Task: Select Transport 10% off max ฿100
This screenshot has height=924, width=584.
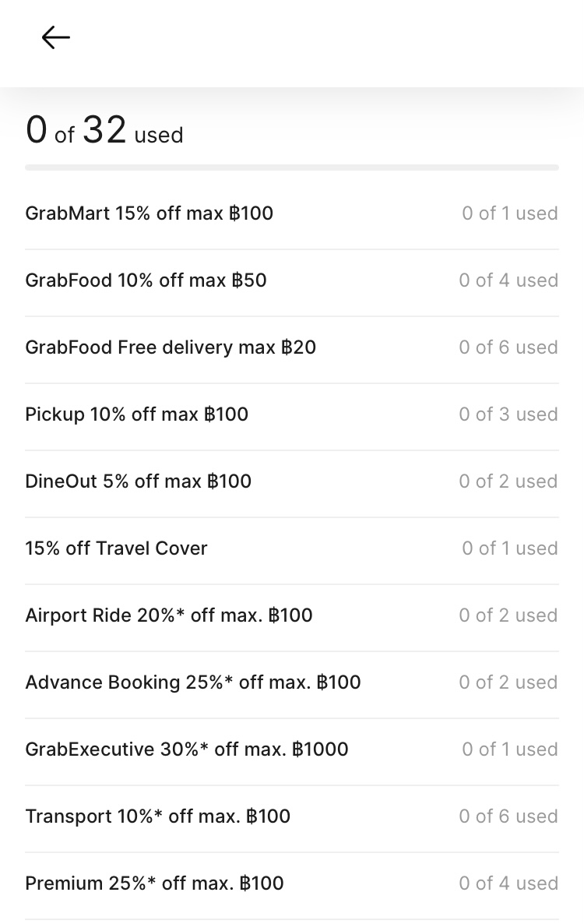Action: pyautogui.click(x=158, y=816)
